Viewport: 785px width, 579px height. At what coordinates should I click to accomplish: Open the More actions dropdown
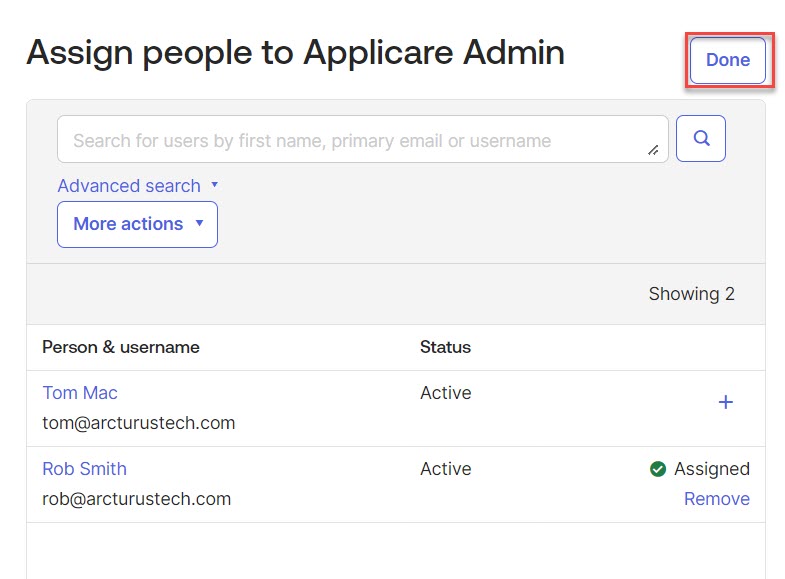tap(137, 224)
